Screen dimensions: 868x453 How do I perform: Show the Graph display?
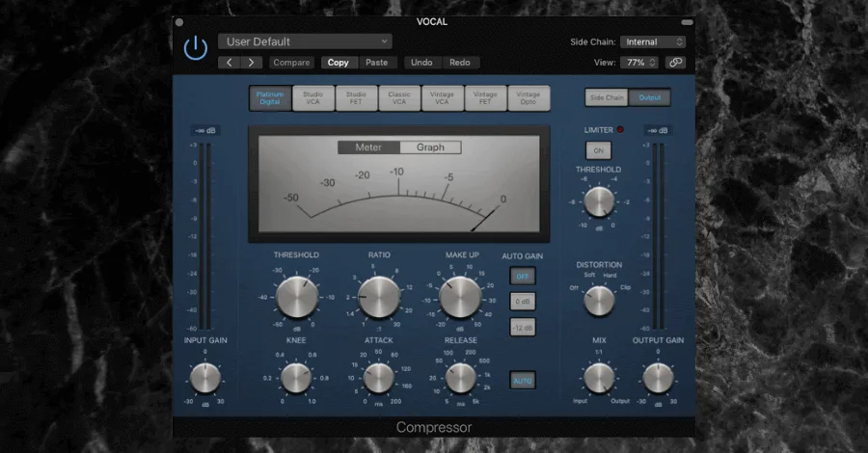[x=431, y=147]
